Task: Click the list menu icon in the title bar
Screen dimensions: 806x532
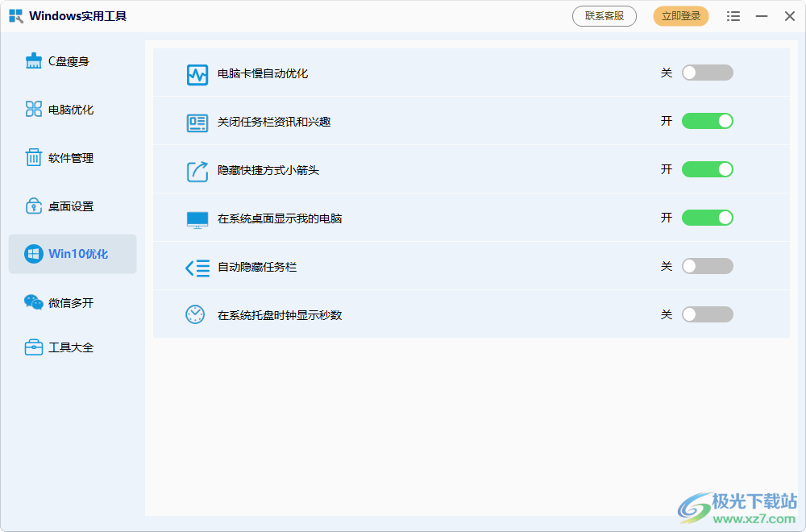Action: click(733, 15)
